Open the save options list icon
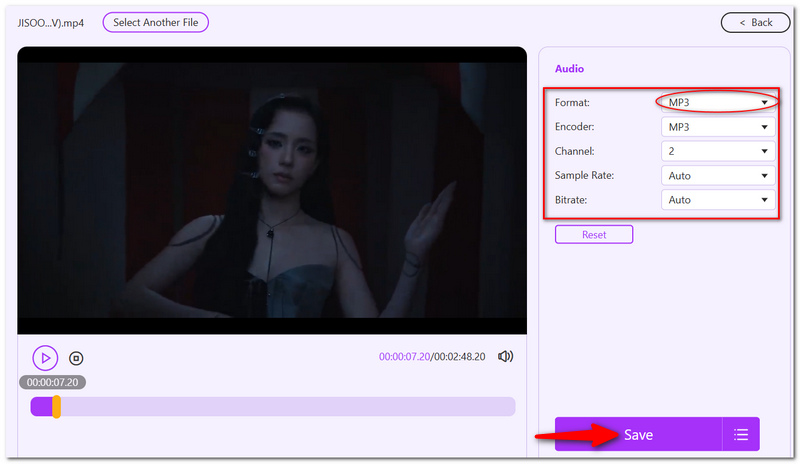Viewport: 800px width, 464px height. (x=741, y=434)
